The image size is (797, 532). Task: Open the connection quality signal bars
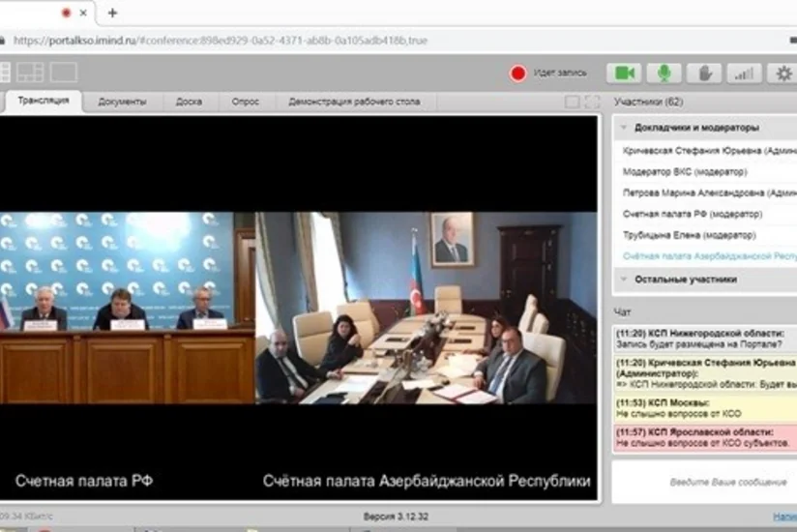744,74
